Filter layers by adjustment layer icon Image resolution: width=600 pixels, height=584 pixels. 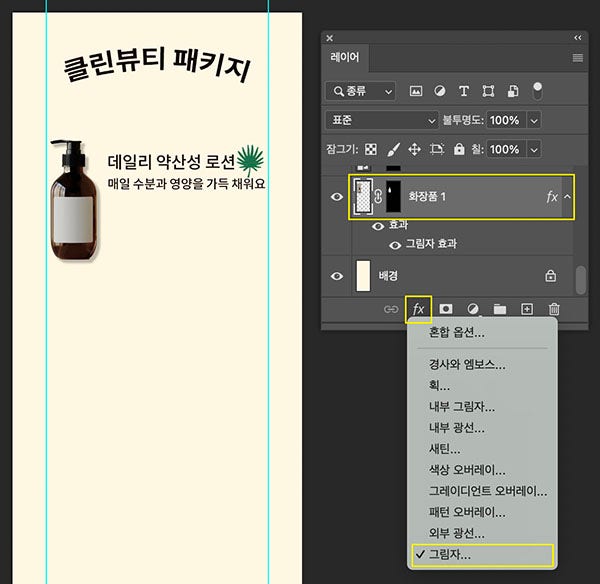[440, 91]
